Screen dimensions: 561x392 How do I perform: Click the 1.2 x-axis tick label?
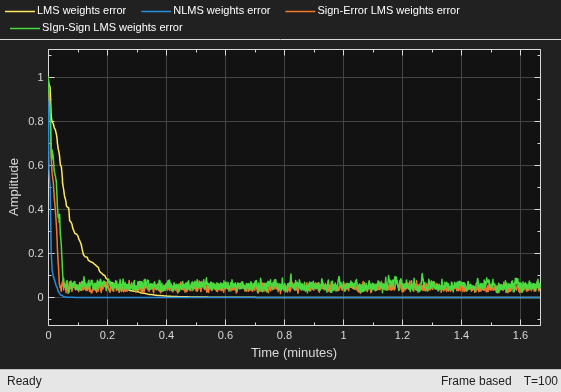pyautogui.click(x=403, y=335)
